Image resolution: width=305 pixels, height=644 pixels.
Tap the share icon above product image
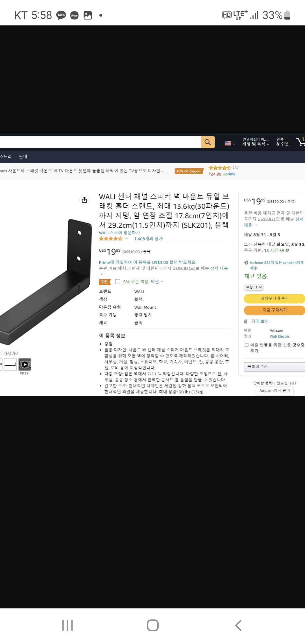tap(84, 200)
